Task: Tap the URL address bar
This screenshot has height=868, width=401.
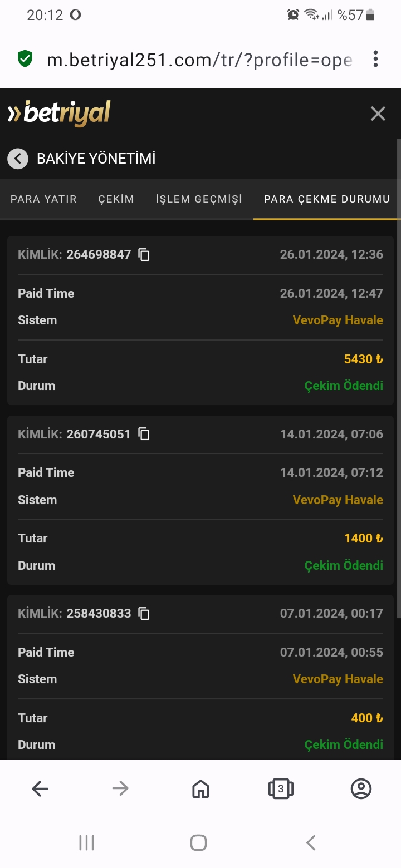Action: pos(199,60)
